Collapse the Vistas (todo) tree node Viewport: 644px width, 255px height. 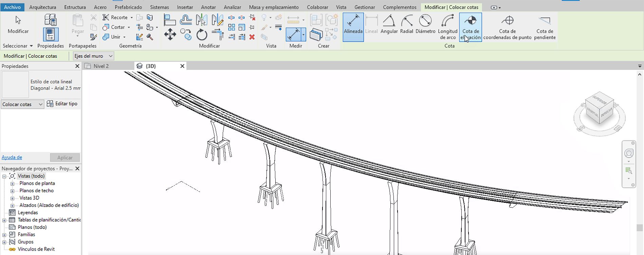(4, 176)
